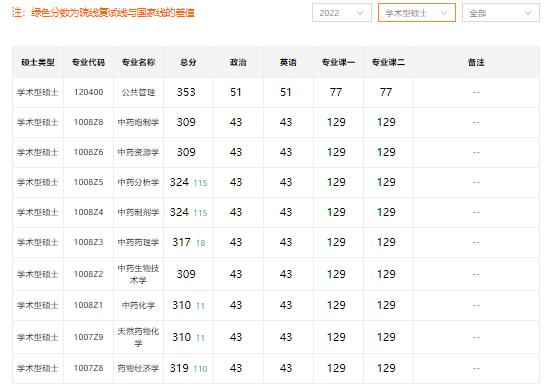
Task: Click the 硕士类型 column header
Action: (x=38, y=62)
